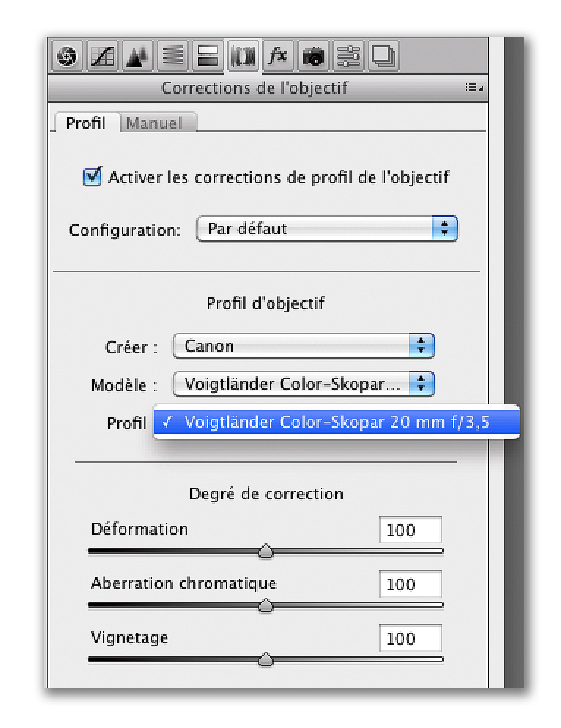Viewport: 561px width, 728px height.
Task: Choose Voigtländer Color-Skopar 20 mm f/3,5 profile
Action: (336, 422)
